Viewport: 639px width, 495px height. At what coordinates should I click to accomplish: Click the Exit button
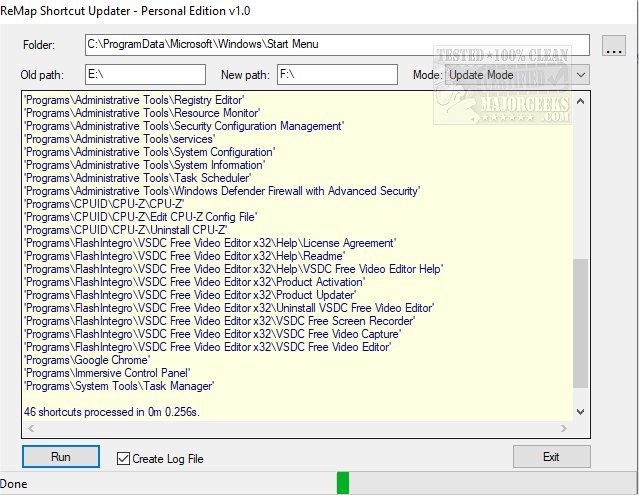[x=551, y=456]
